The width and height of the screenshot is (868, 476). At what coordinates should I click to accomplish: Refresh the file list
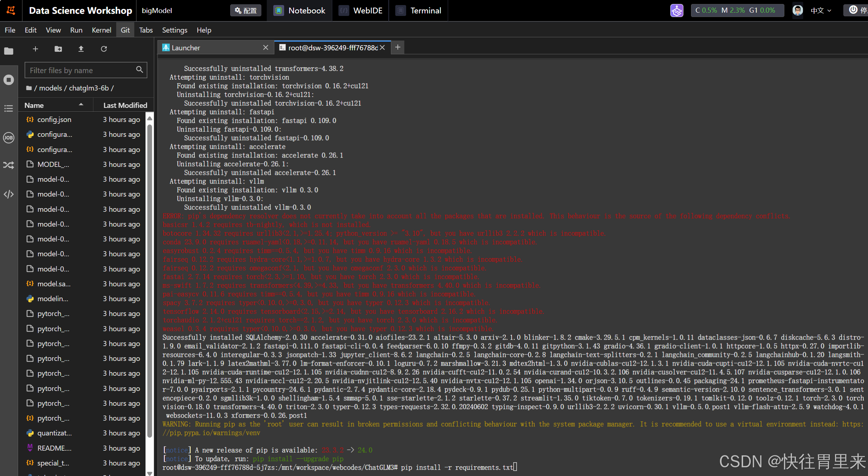[x=104, y=49]
